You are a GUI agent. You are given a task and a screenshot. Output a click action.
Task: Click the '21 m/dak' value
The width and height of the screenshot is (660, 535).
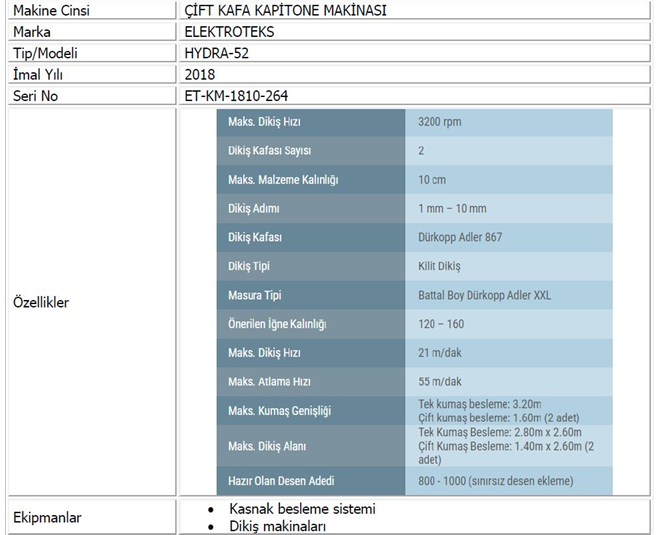coord(440,352)
